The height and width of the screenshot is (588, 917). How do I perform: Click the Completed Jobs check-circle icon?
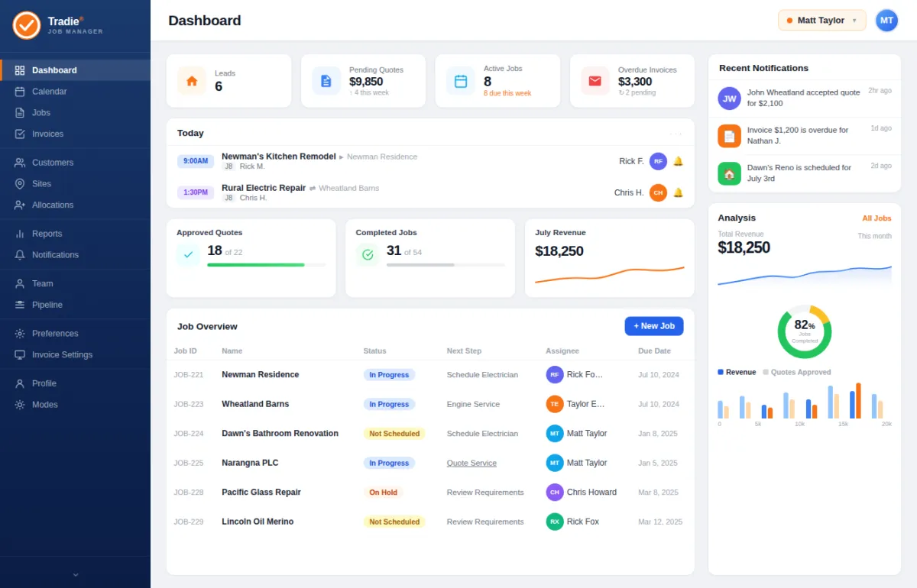coord(368,254)
